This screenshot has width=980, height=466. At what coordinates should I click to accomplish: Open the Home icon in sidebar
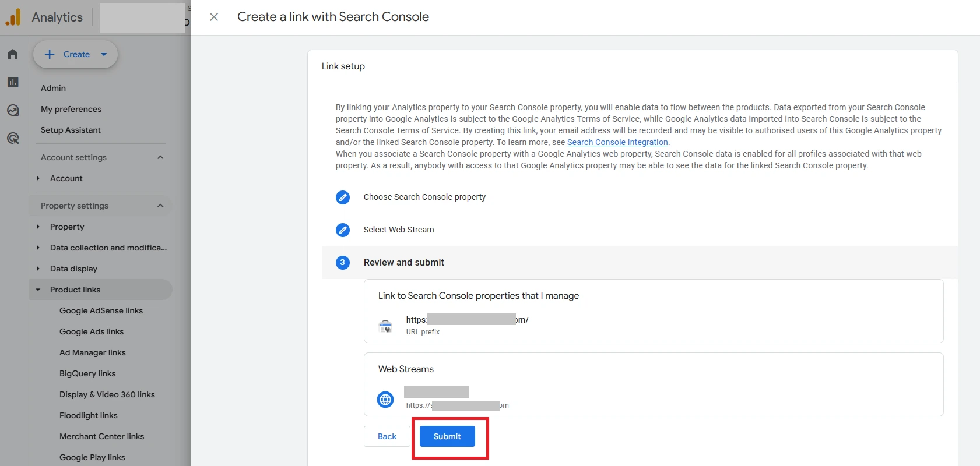coord(13,54)
